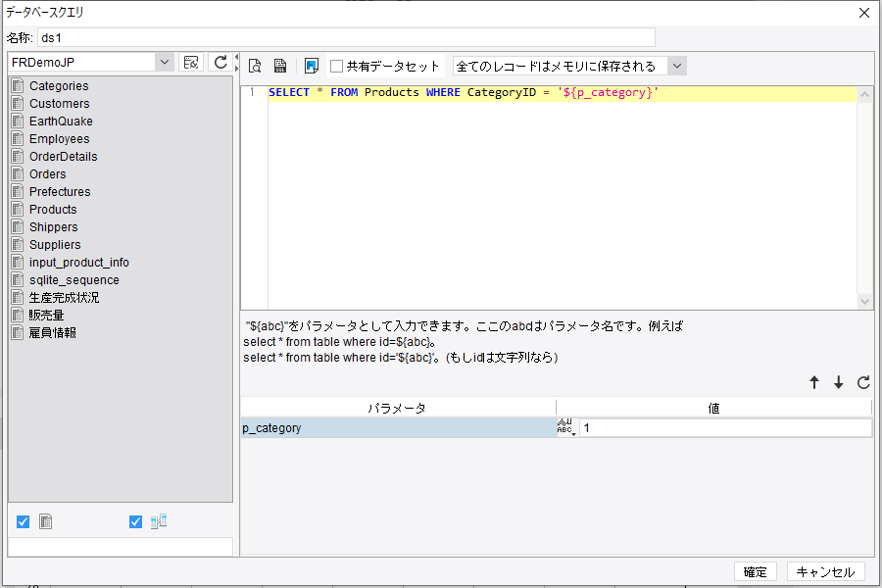Click into the SQL query editor line
This screenshot has height=588, width=882.
tap(562, 93)
